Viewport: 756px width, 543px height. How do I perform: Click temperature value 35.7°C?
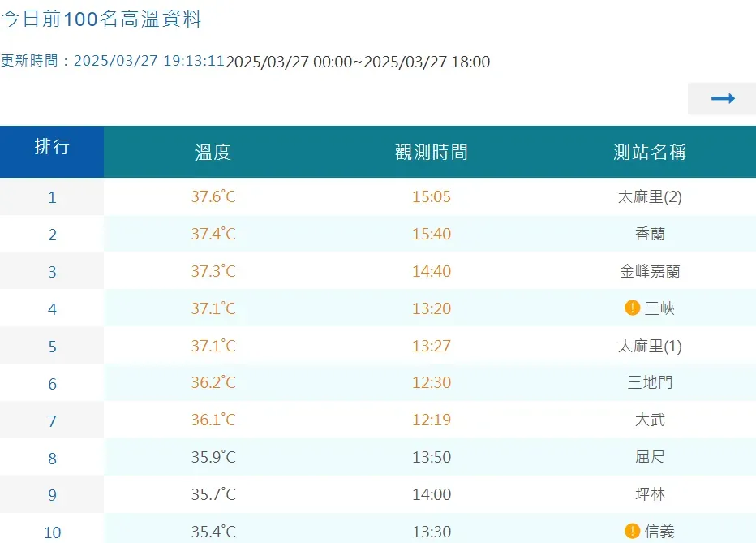pos(213,493)
